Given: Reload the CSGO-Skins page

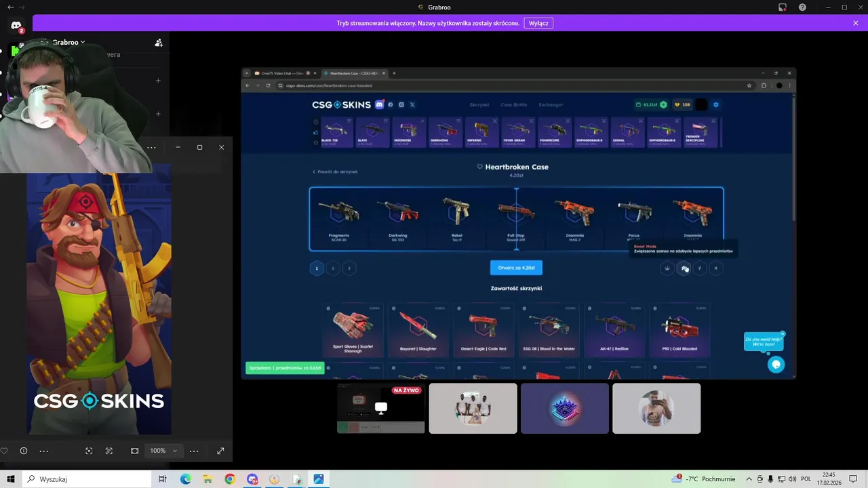Looking at the screenshot, I should point(269,85).
